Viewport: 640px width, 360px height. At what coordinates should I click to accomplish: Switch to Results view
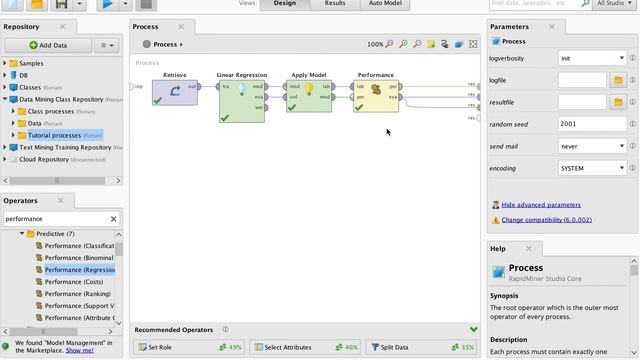[x=335, y=3]
